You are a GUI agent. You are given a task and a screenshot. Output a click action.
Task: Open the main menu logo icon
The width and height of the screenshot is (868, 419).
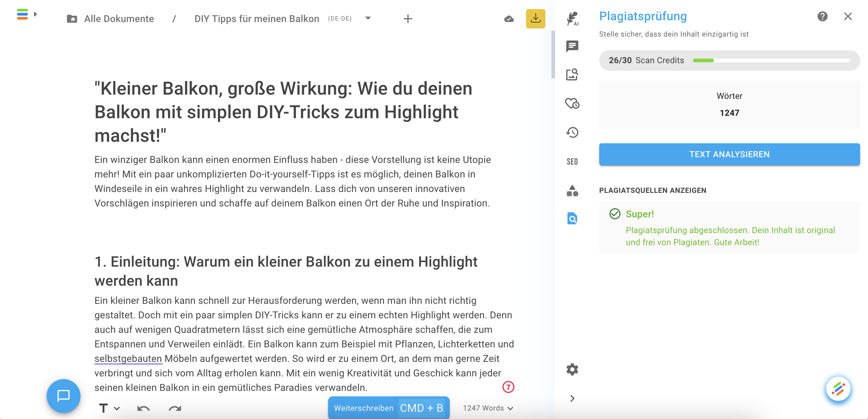pyautogui.click(x=22, y=15)
